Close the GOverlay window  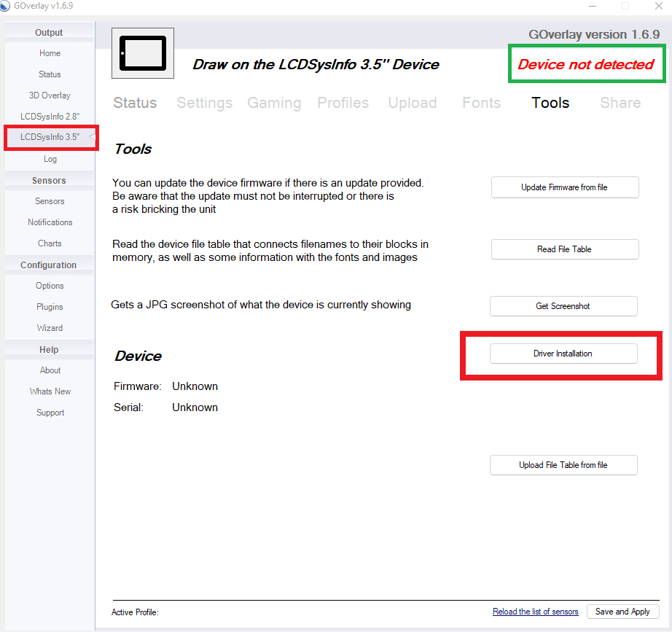(659, 6)
